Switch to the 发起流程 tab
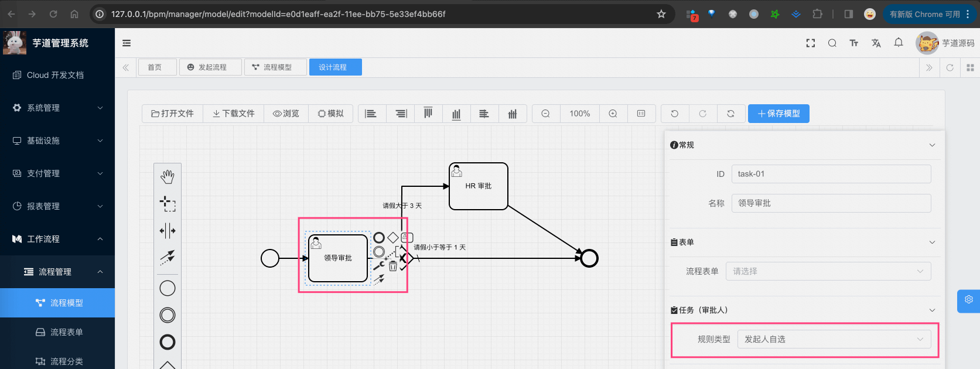This screenshot has height=369, width=980. tap(211, 67)
